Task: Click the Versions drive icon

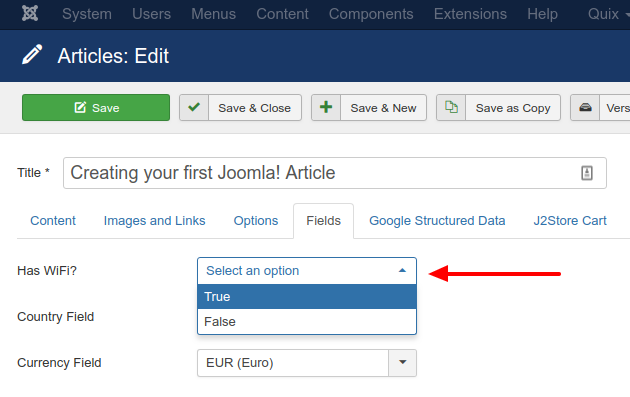Action: click(x=585, y=107)
